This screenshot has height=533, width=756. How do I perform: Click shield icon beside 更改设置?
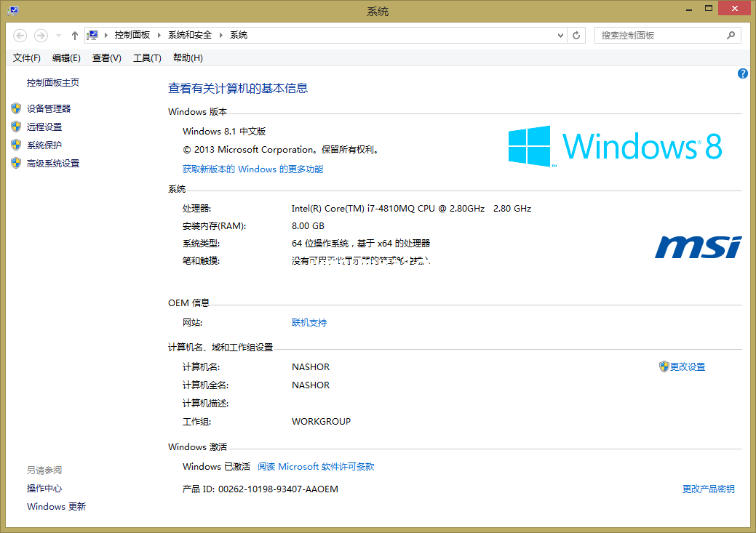tap(664, 366)
